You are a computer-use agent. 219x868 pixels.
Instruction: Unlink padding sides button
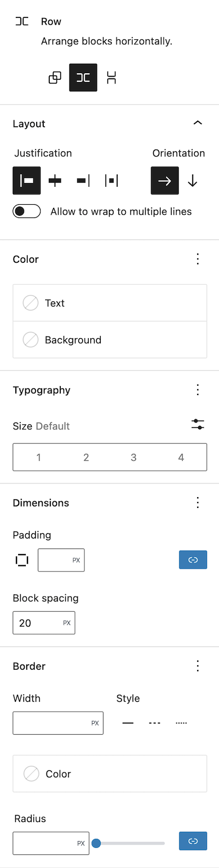[x=193, y=560]
